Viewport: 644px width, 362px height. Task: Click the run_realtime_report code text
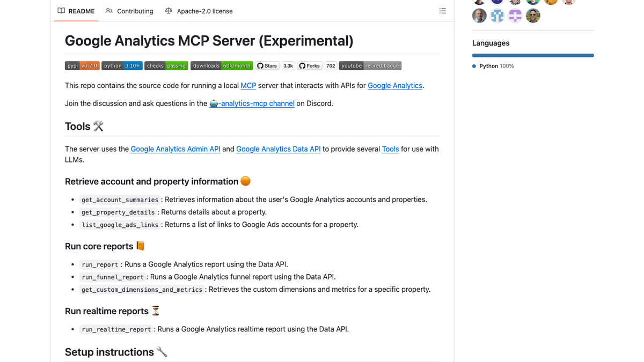coord(116,329)
